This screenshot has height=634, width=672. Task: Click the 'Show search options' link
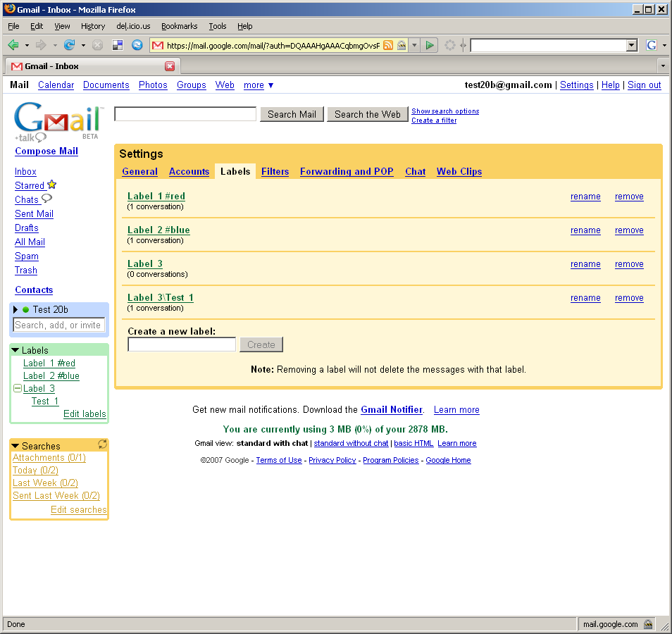445,111
